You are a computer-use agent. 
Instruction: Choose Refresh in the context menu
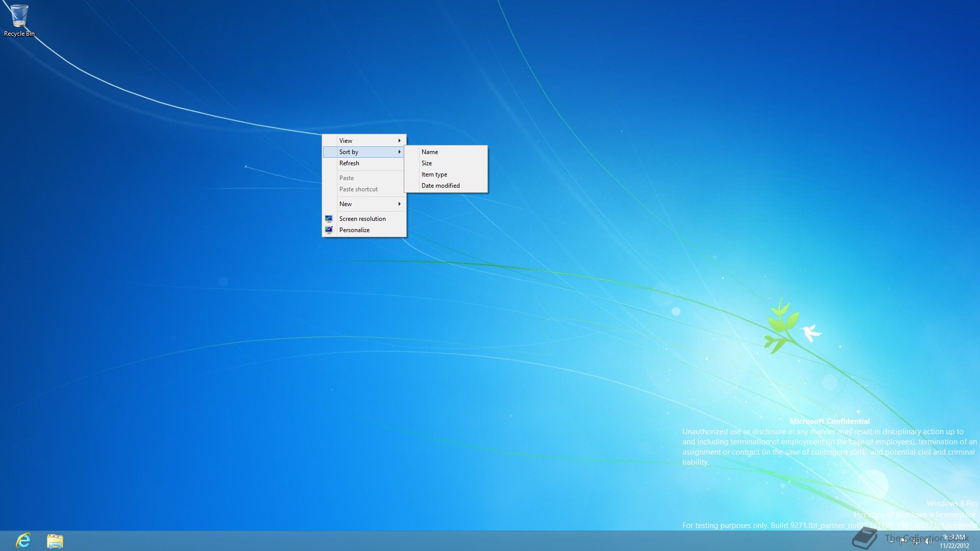coord(364,163)
